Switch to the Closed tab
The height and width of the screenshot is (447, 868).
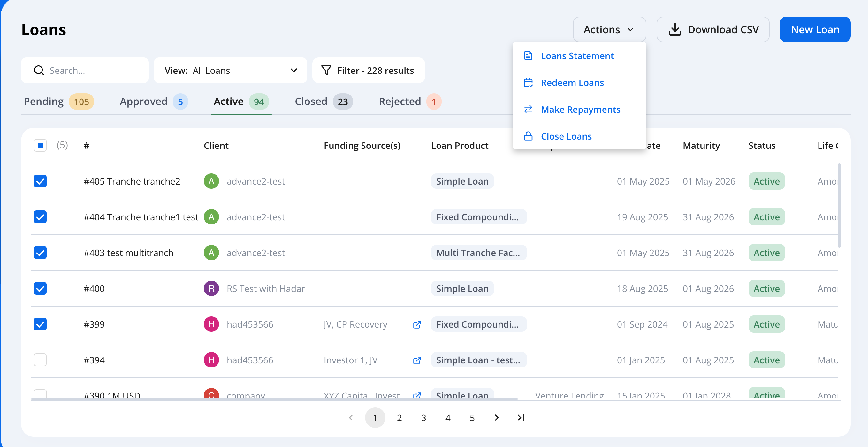pyautogui.click(x=324, y=102)
